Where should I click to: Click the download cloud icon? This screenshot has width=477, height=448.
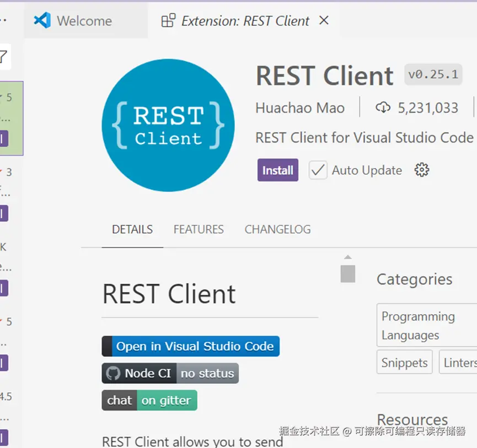point(383,107)
